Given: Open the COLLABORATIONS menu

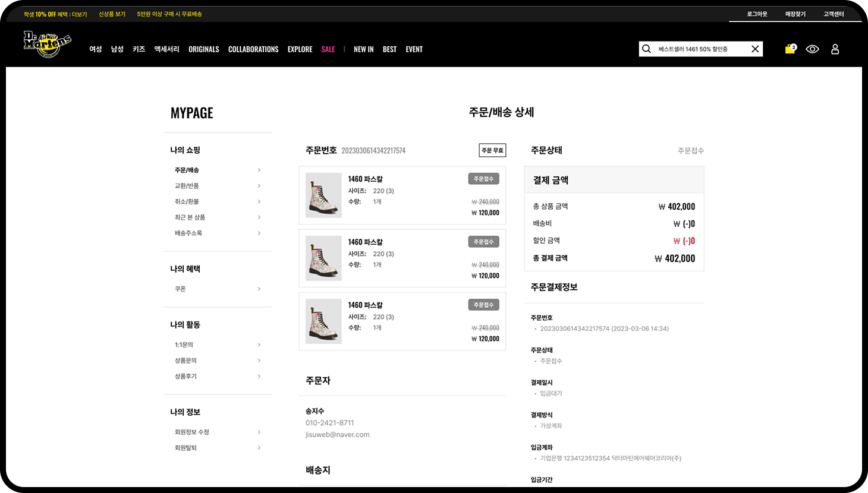Looking at the screenshot, I should 253,49.
